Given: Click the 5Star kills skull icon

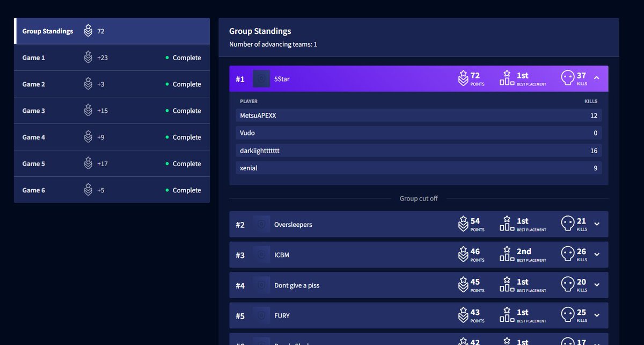Looking at the screenshot, I should coord(567,78).
